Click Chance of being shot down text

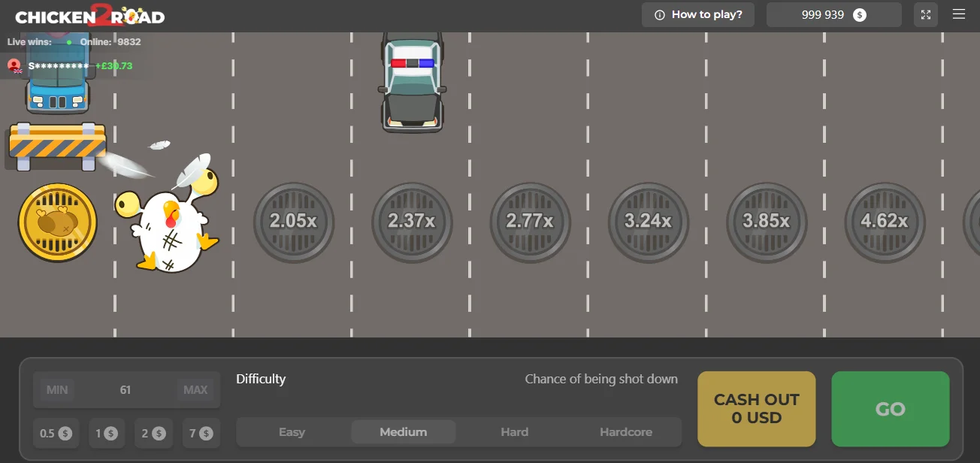[601, 379]
